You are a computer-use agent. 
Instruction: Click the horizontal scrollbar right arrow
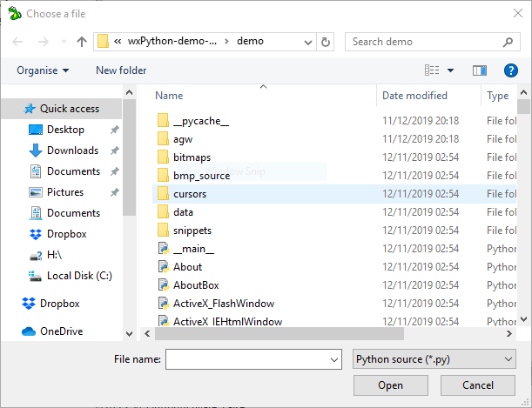[x=509, y=333]
